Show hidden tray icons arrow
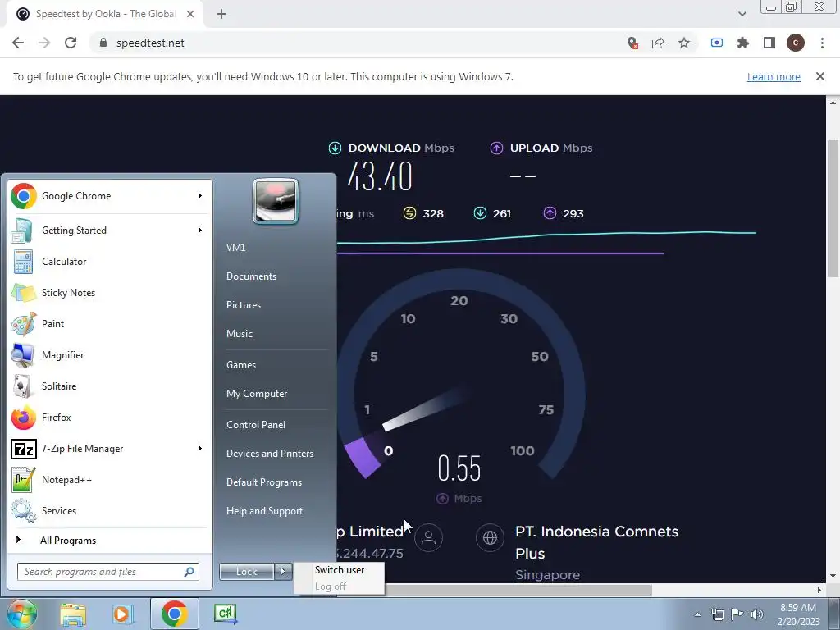The image size is (840, 630). [x=697, y=614]
